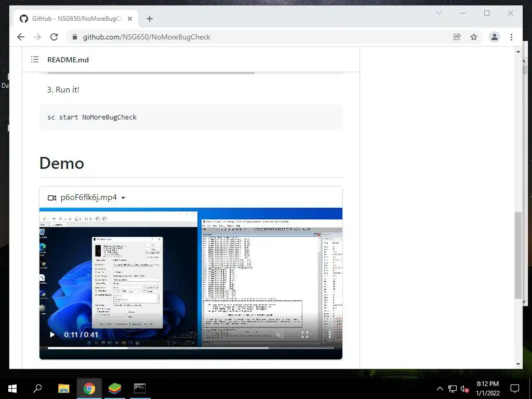The image size is (532, 399).
Task: Open Windows taskbar search
Action: pyautogui.click(x=37, y=388)
